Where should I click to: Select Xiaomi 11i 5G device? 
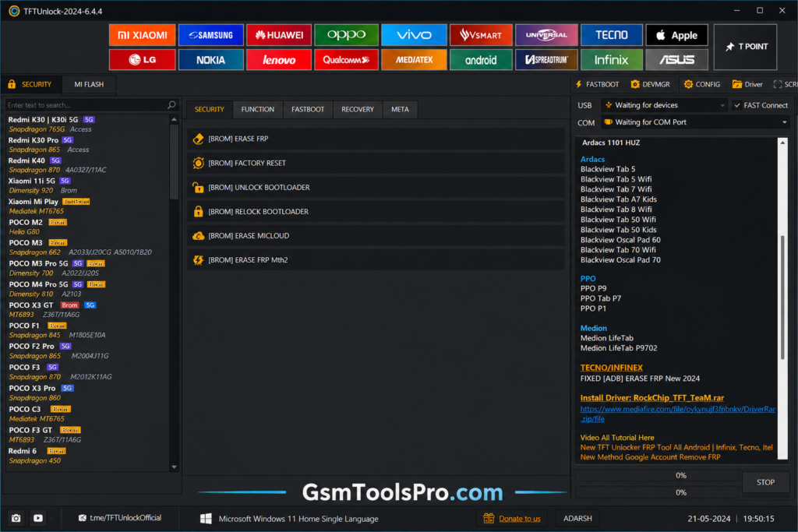87,185
